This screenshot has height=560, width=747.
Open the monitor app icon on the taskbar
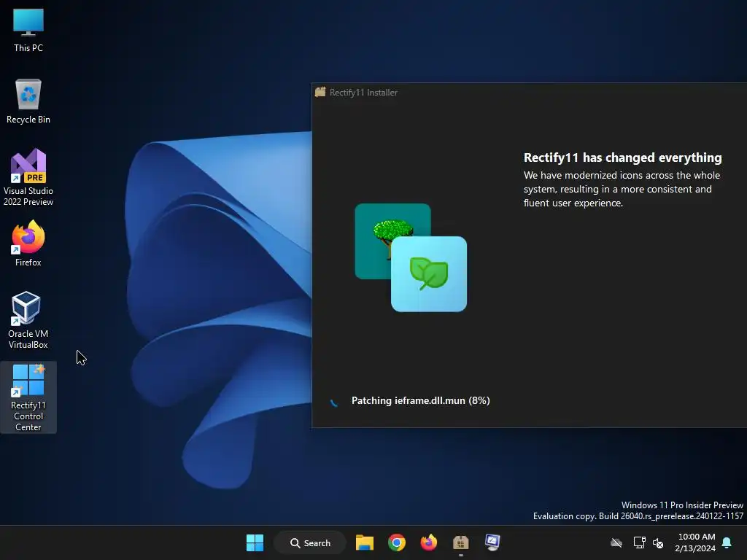(492, 542)
